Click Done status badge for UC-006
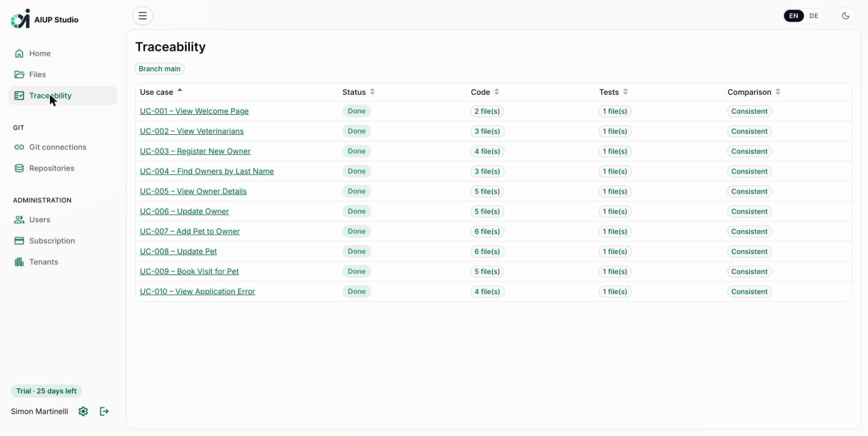This screenshot has height=436, width=868. tap(357, 211)
